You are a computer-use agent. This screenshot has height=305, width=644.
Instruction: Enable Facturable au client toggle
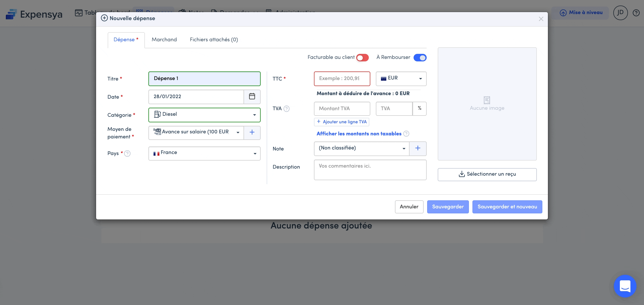click(363, 58)
